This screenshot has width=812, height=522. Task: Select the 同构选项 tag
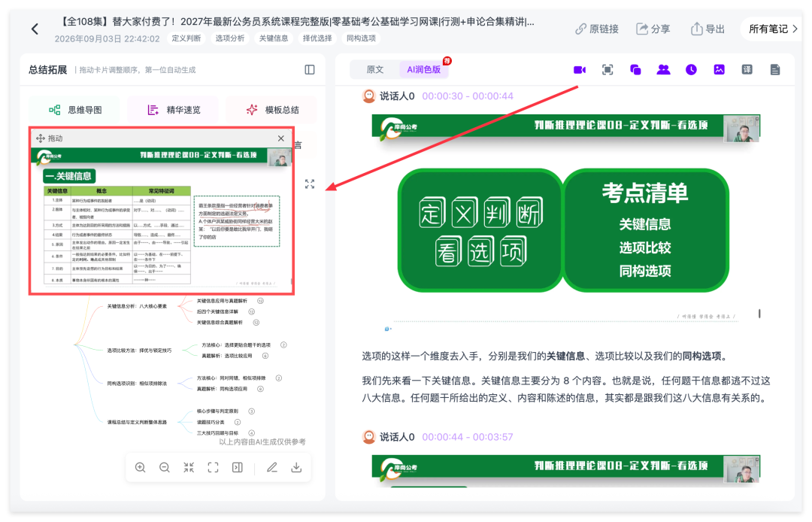(x=361, y=38)
